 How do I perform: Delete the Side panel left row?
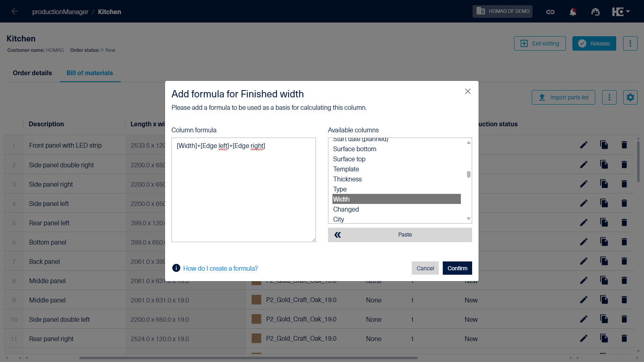click(624, 203)
